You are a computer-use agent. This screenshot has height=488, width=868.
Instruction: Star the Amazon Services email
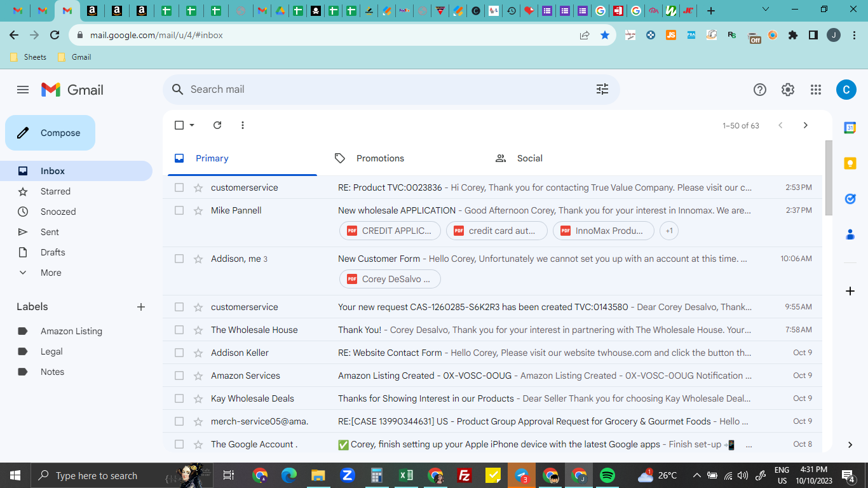[198, 376]
